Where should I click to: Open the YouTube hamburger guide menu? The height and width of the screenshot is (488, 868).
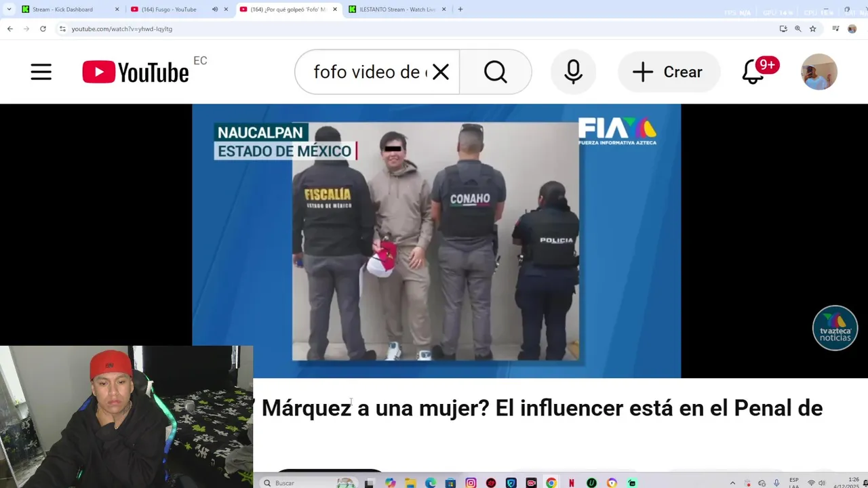click(41, 72)
